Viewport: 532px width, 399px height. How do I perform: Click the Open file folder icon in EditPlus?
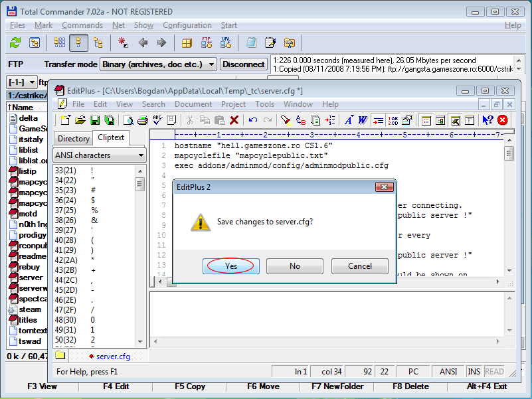[x=80, y=120]
